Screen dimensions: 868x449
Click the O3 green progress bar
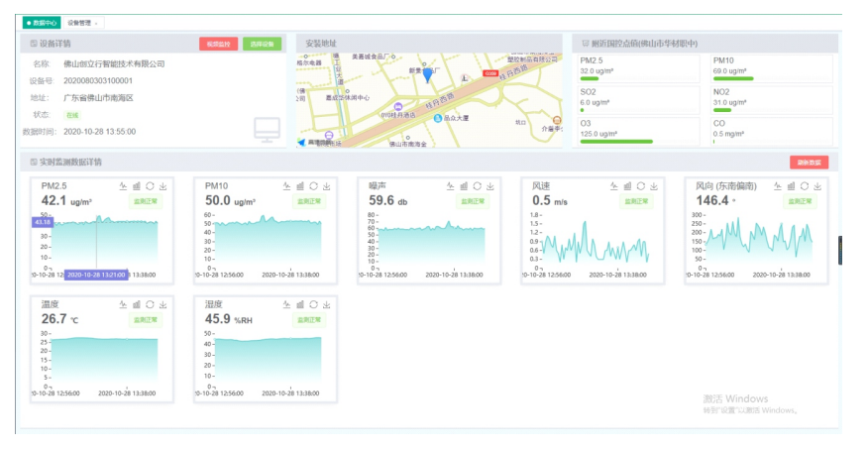(x=616, y=142)
